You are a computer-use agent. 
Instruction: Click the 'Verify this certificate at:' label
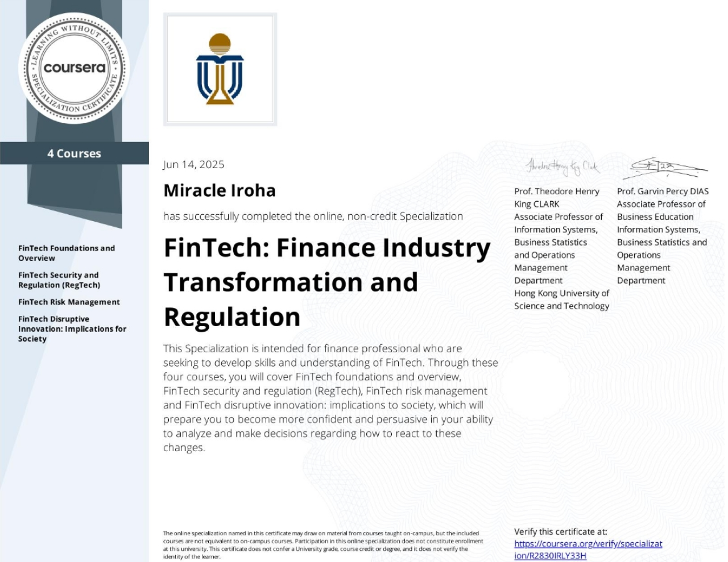click(x=560, y=531)
